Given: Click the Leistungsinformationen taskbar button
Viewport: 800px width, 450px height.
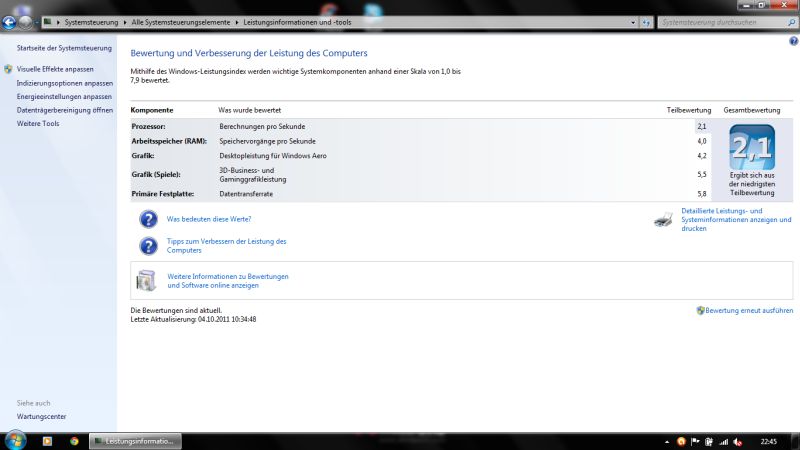Looking at the screenshot, I should [x=135, y=441].
